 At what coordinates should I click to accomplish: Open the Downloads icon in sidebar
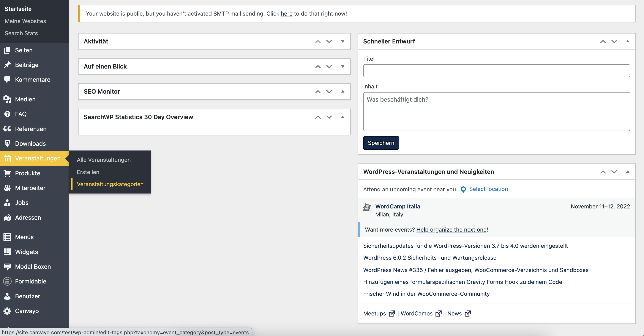[7, 144]
